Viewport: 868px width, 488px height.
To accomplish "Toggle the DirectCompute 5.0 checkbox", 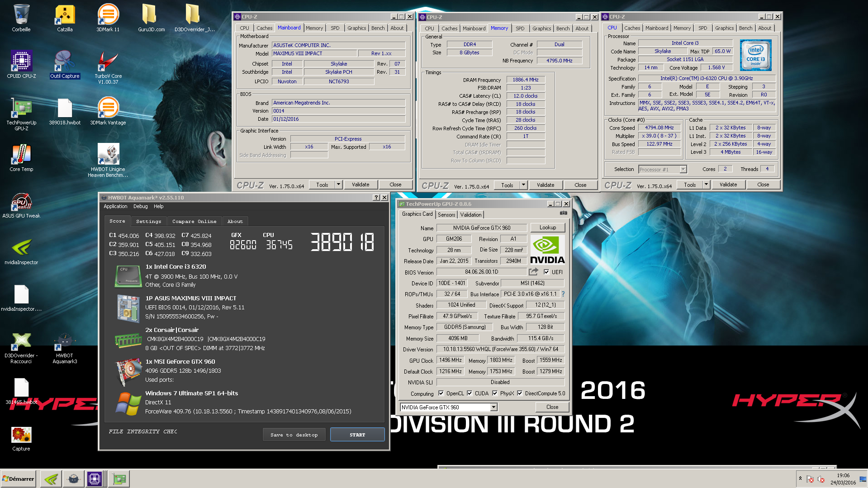I will coord(520,393).
